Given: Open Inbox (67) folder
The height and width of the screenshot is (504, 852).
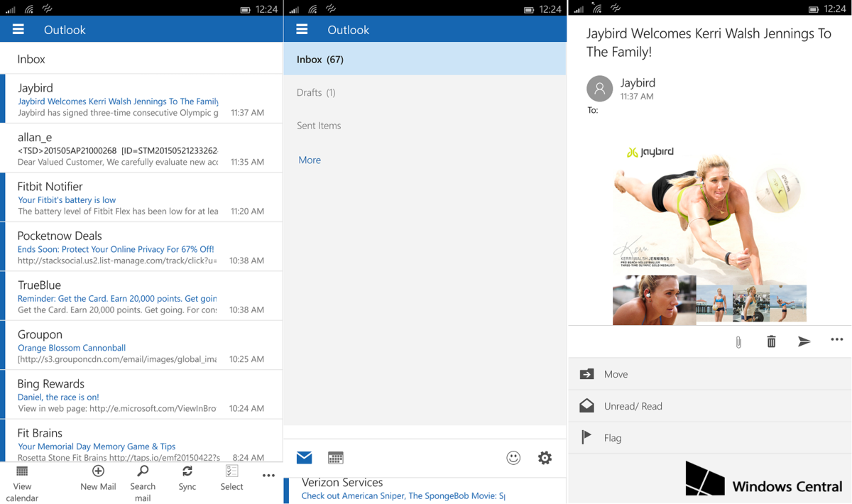Looking at the screenshot, I should 425,60.
